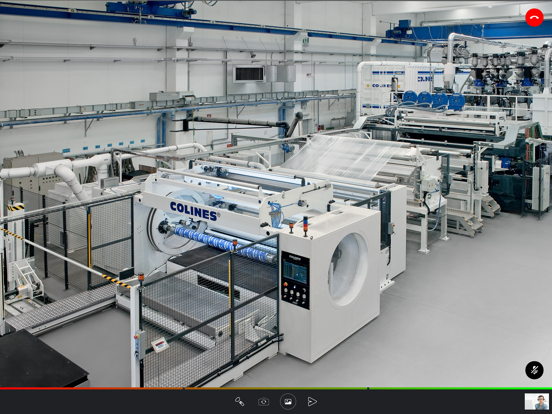The width and height of the screenshot is (552, 414).
Task: Switch camera using the camera-flip icon
Action: [263, 402]
